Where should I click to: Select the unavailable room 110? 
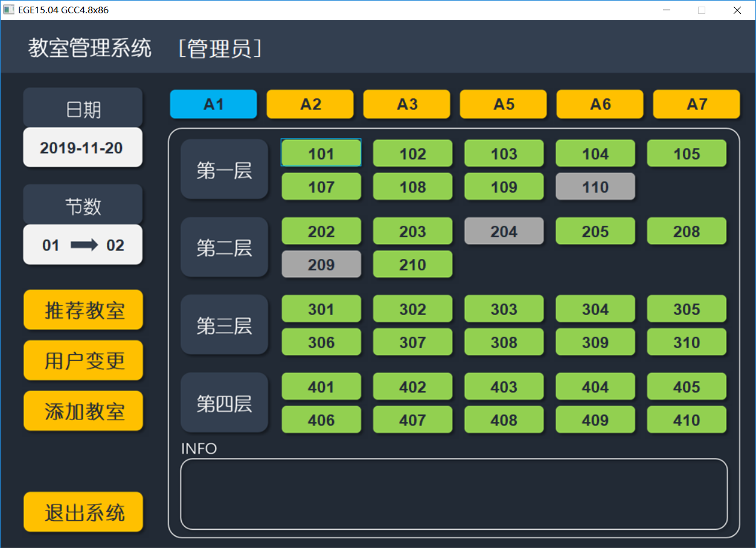pos(595,186)
